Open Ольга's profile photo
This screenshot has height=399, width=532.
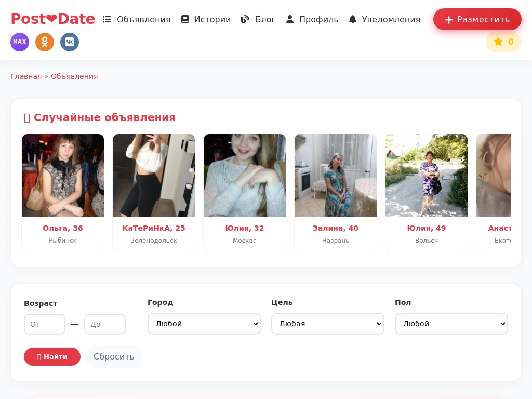[63, 176]
